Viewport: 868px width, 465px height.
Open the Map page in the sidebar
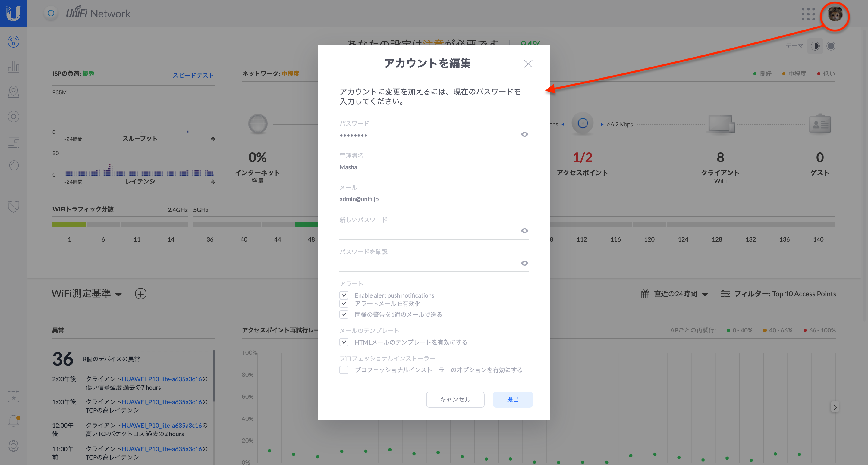tap(14, 92)
